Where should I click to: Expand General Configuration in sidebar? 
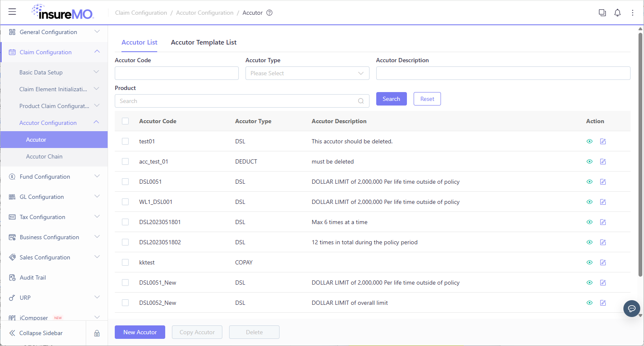(x=54, y=32)
